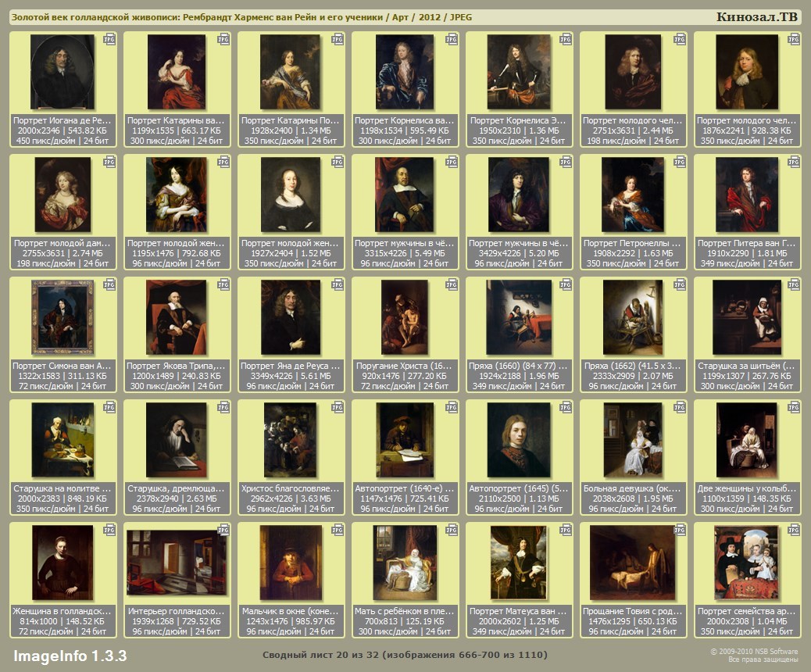Open thumbnail of Мальчик в окне

[291, 563]
